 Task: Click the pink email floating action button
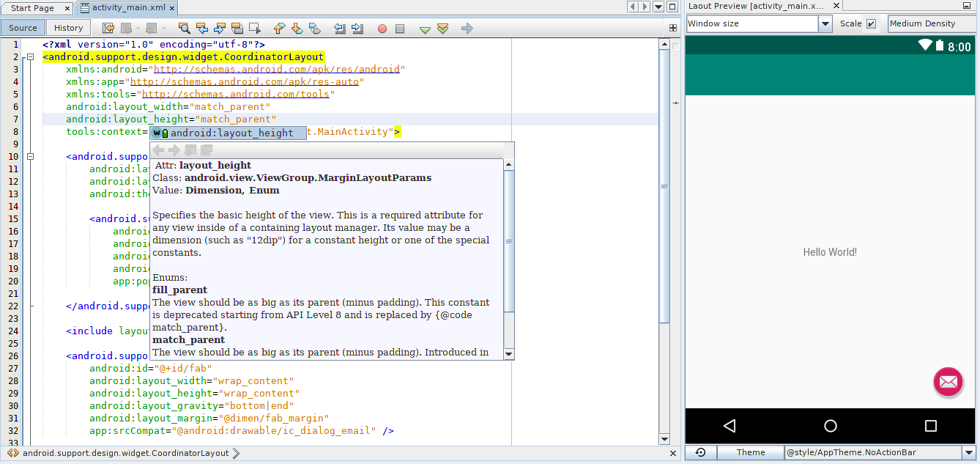tap(948, 382)
